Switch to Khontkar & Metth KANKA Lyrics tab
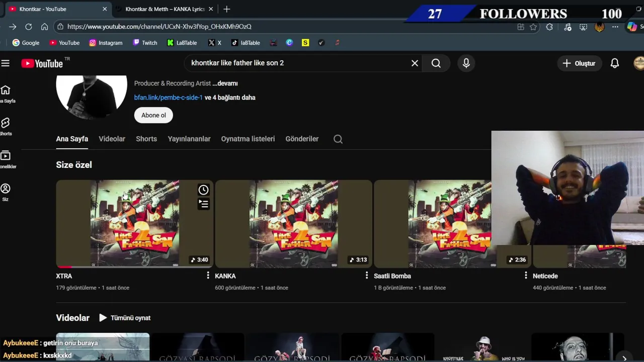The width and height of the screenshot is (644, 362). point(164,9)
